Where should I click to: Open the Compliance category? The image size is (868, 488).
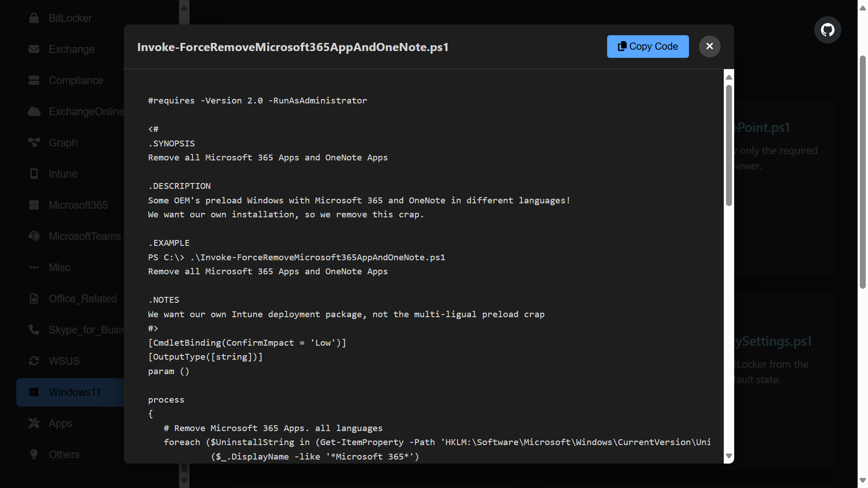[x=75, y=80]
